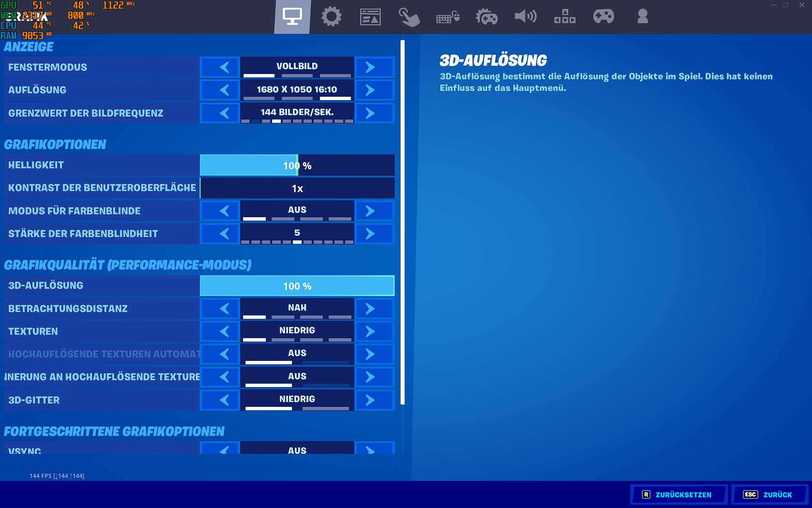This screenshot has width=812, height=508.
Task: Click the Zurücksetzen reset button
Action: point(679,494)
